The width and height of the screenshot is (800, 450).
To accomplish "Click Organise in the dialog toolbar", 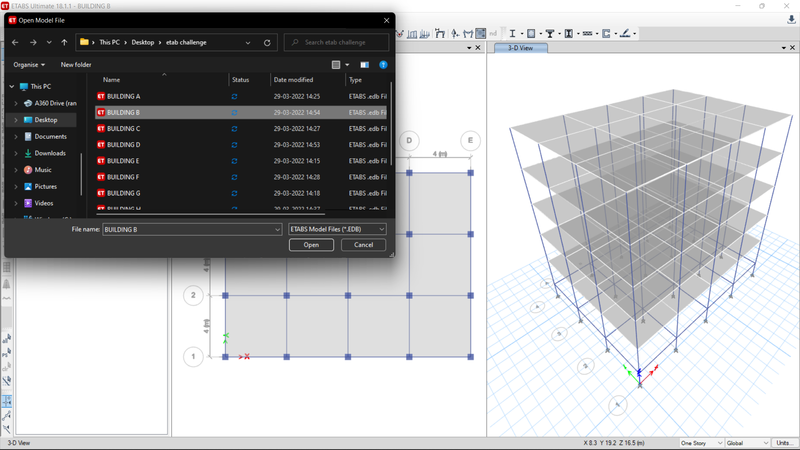I will [29, 65].
